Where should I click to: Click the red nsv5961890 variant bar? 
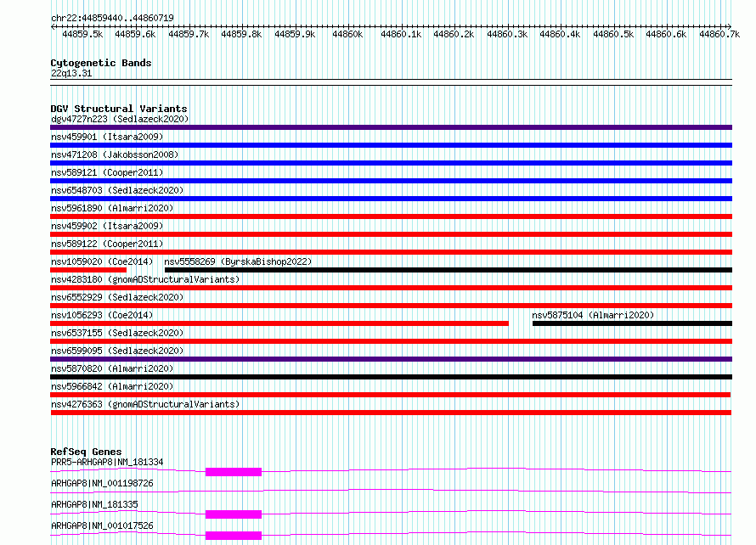(x=391, y=216)
